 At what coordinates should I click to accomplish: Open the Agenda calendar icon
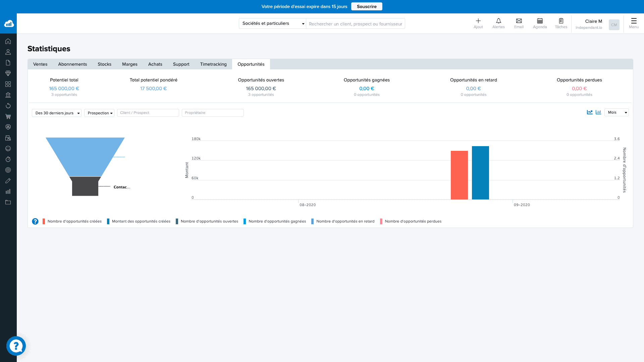click(x=540, y=21)
